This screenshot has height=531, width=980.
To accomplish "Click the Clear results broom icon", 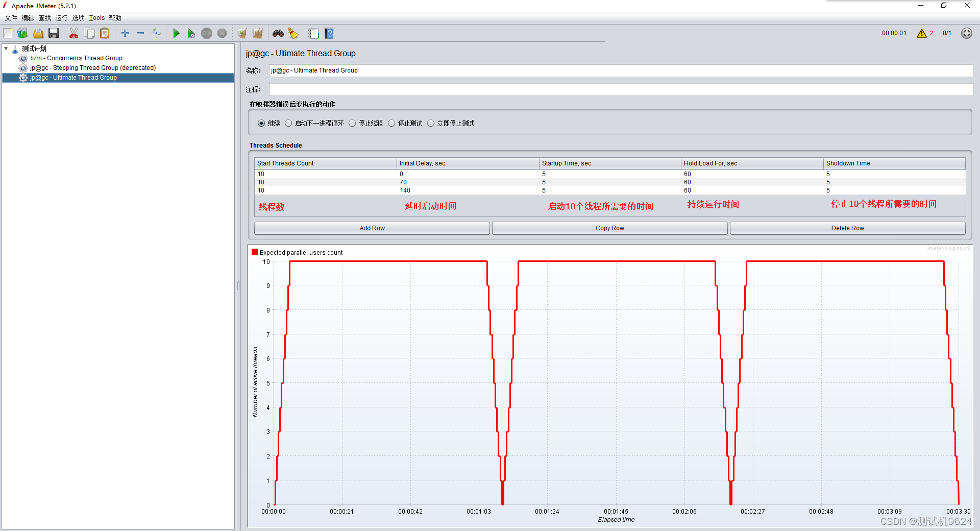I will pyautogui.click(x=242, y=33).
